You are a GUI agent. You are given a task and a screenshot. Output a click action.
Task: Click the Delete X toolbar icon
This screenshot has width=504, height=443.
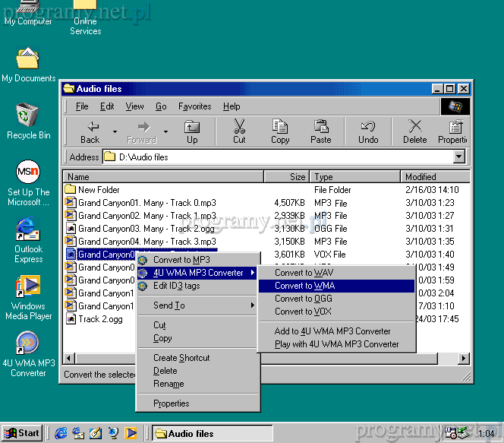click(414, 127)
